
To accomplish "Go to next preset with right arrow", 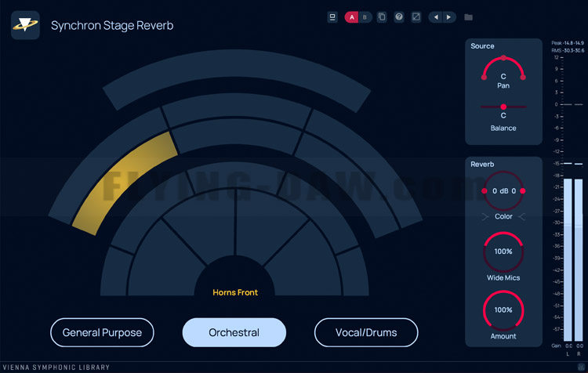I will point(448,16).
